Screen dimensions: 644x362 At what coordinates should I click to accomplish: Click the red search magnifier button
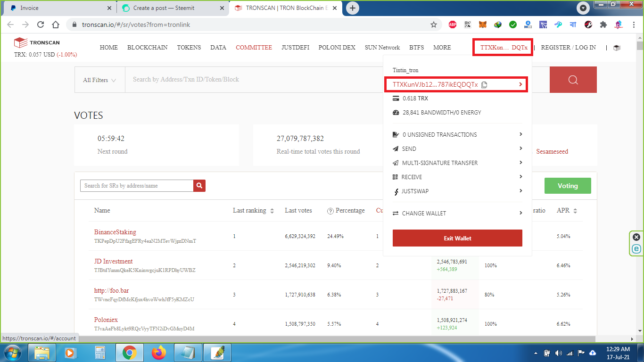click(x=573, y=80)
